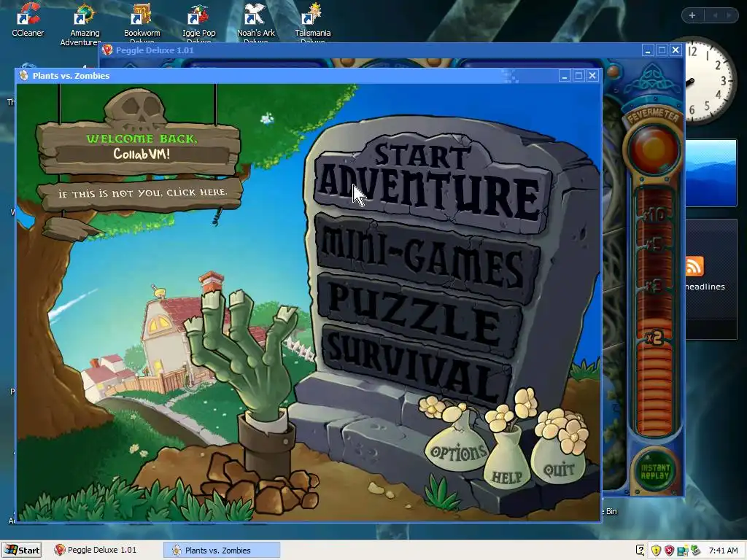Click the sidebar add-gadget plus button
Image resolution: width=747 pixels, height=560 pixels.
[692, 15]
